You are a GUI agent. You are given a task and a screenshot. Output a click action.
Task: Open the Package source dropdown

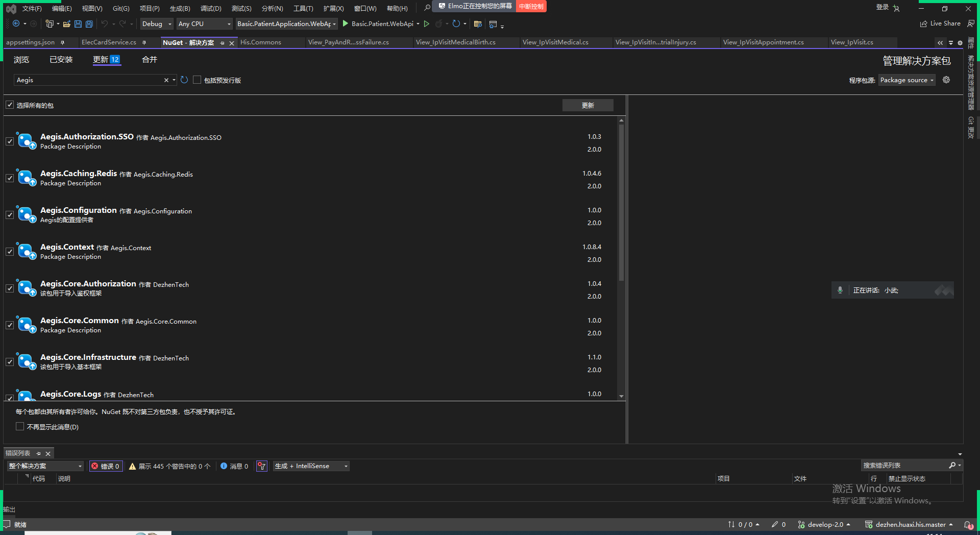coord(907,80)
